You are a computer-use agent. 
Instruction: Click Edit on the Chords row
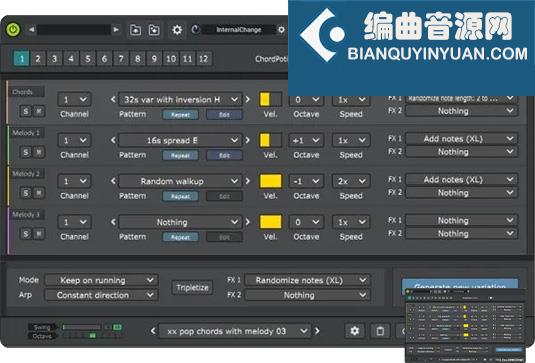[224, 115]
